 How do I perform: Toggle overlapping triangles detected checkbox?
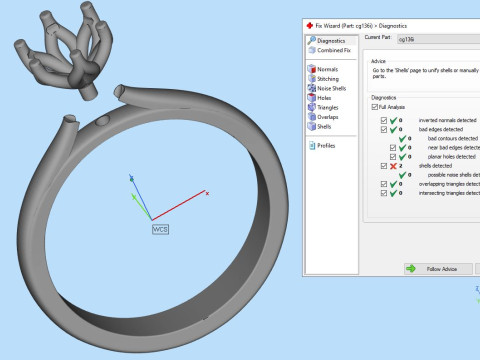click(384, 184)
